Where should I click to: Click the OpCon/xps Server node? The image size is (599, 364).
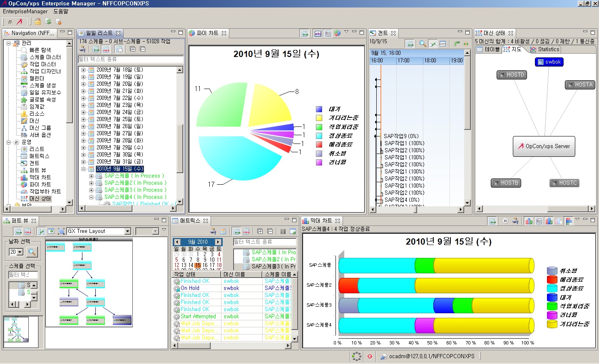[x=544, y=146]
